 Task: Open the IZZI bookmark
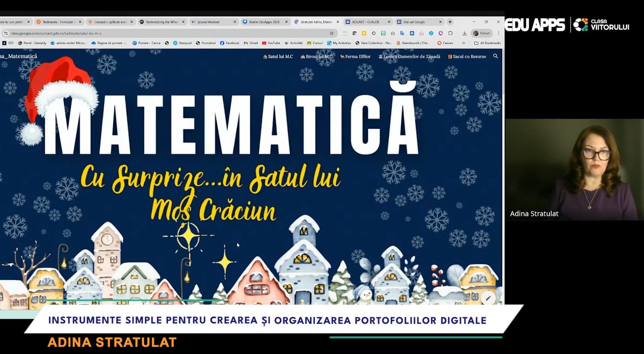(x=8, y=43)
